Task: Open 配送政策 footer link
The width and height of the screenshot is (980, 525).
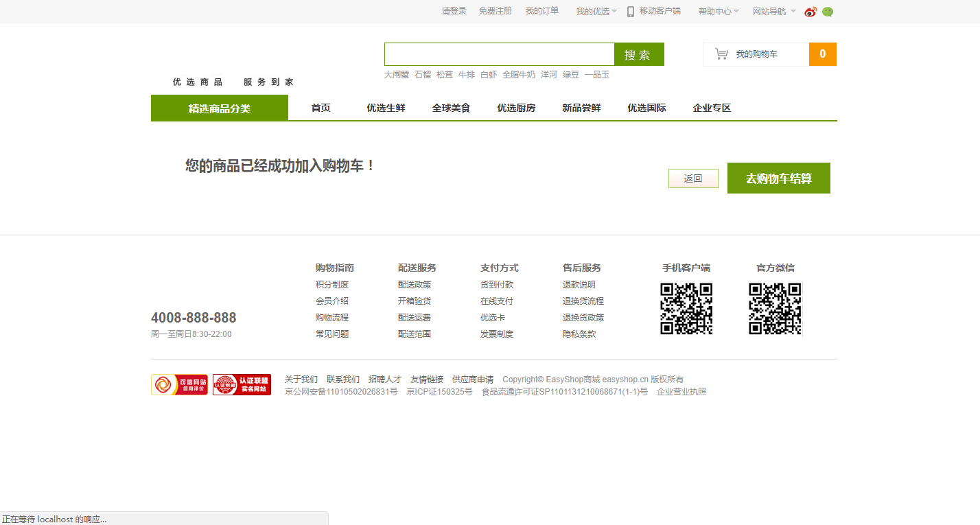Action: 415,285
